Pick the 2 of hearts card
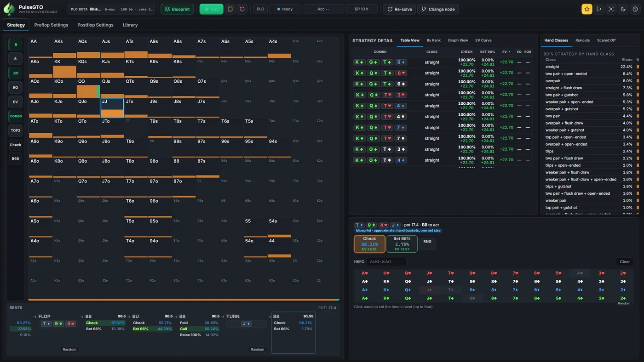Image resolution: width=644 pixels, height=362 pixels. coord(623,273)
